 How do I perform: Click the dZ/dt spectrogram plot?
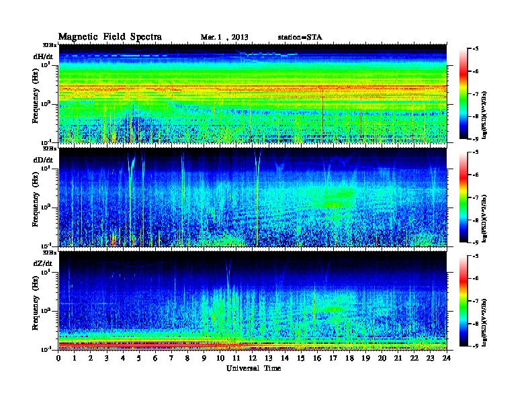pos(253,301)
